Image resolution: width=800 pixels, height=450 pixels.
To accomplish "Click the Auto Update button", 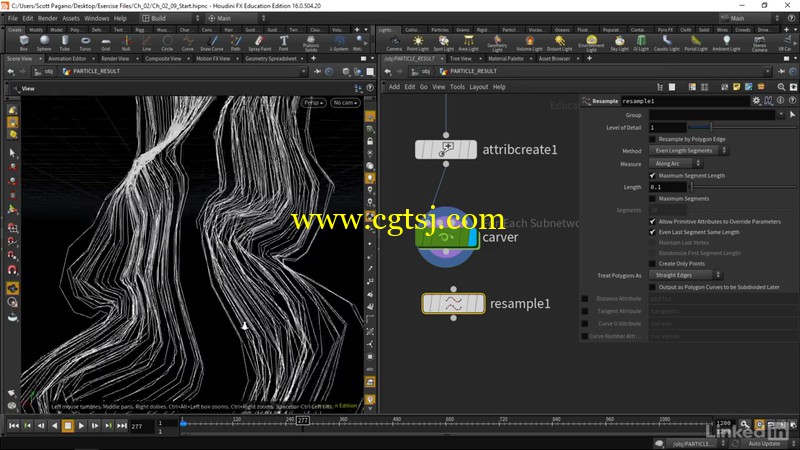I will coord(764,443).
